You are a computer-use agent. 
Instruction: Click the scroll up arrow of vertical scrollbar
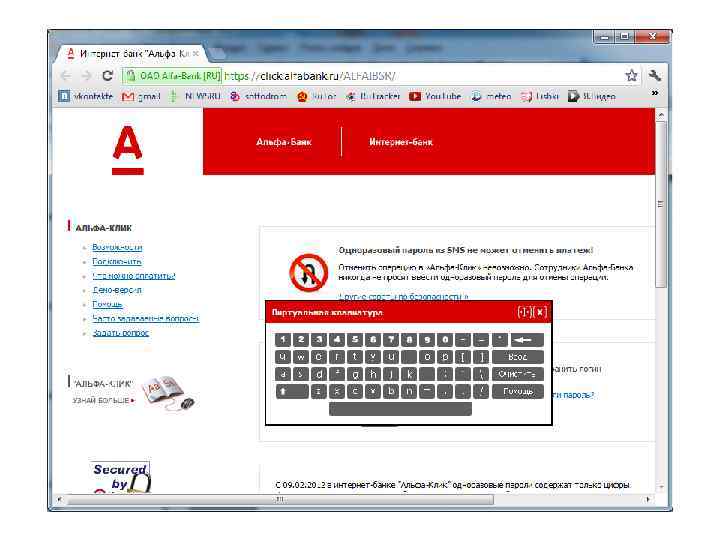click(x=661, y=114)
